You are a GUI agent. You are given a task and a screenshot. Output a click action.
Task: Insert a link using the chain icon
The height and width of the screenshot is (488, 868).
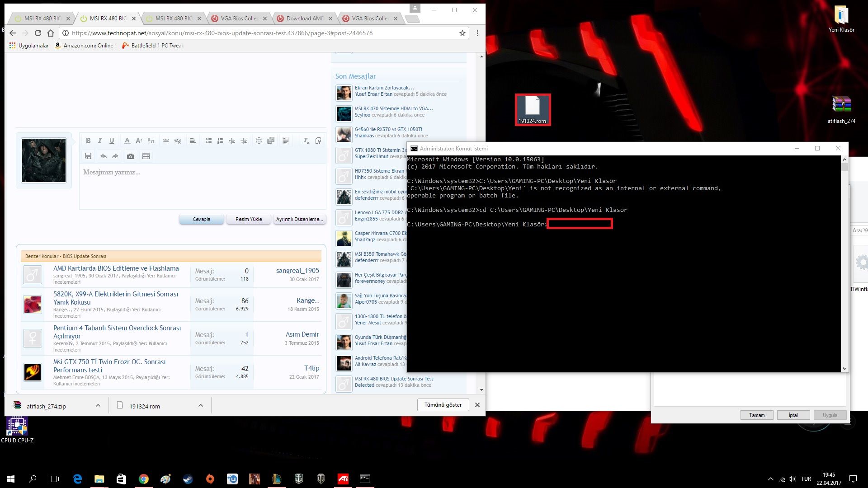[166, 141]
